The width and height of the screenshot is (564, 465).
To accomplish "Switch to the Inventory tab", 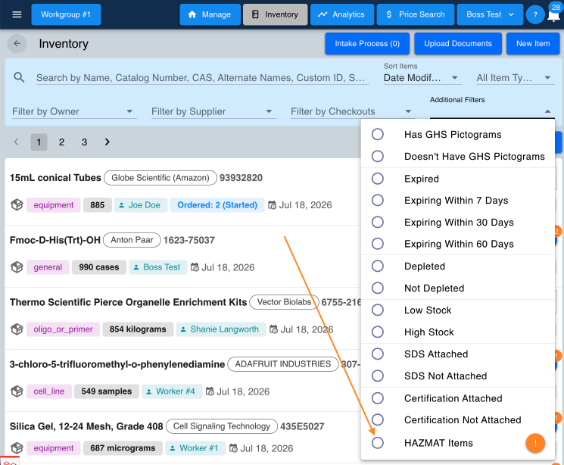I will click(x=275, y=15).
